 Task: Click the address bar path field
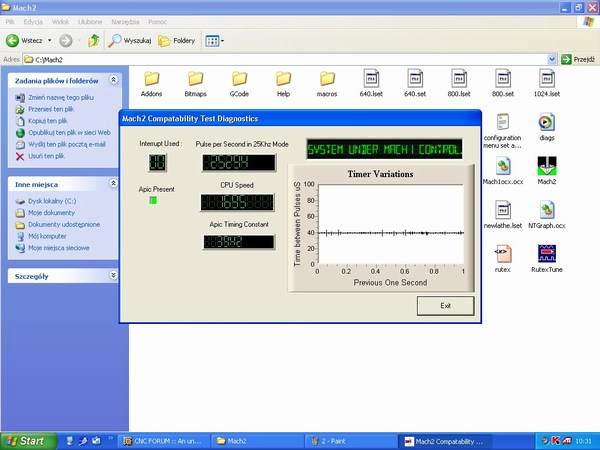285,59
